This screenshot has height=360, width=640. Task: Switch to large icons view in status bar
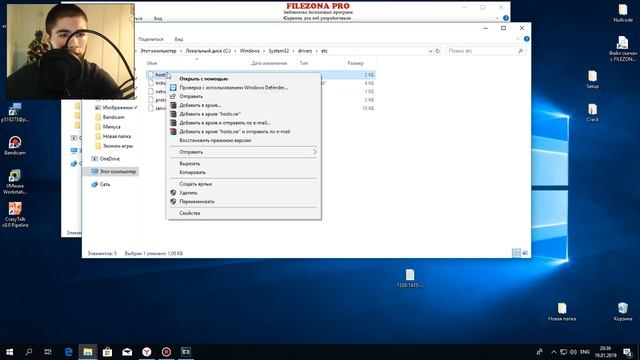[x=525, y=253]
